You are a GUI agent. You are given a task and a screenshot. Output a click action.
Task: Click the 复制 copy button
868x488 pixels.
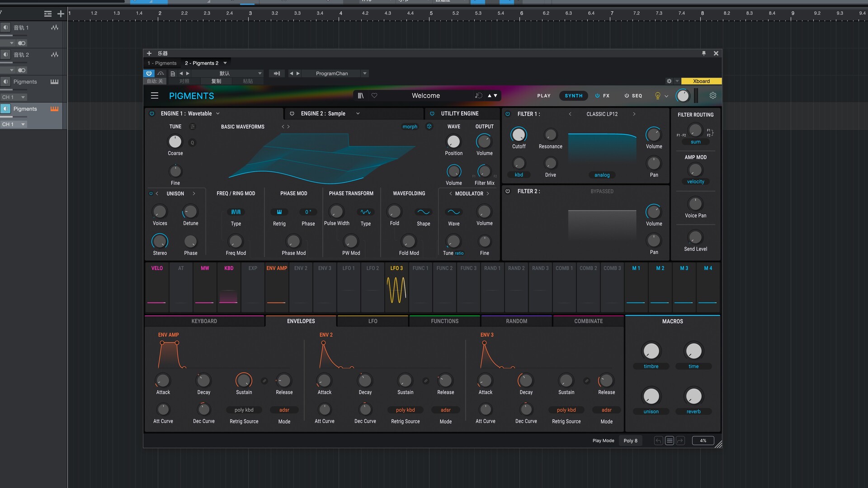click(216, 81)
